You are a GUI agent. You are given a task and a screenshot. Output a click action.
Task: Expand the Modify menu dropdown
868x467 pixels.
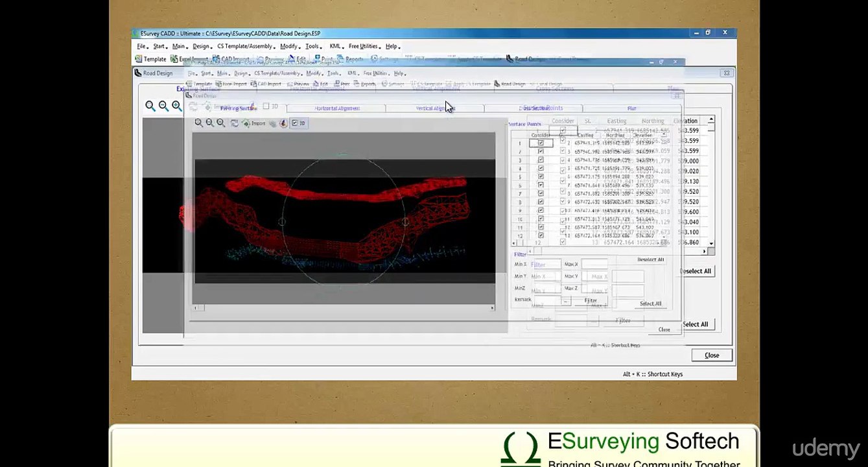pyautogui.click(x=290, y=47)
